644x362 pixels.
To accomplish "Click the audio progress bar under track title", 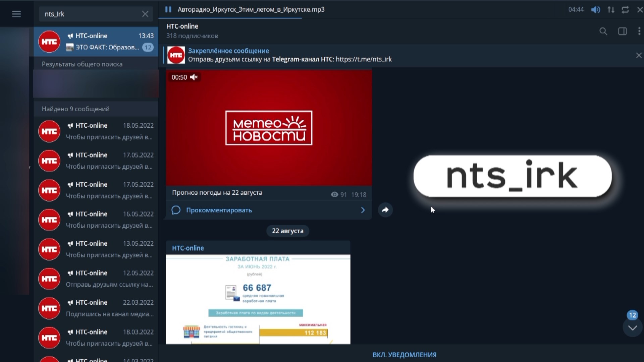I will click(x=401, y=18).
